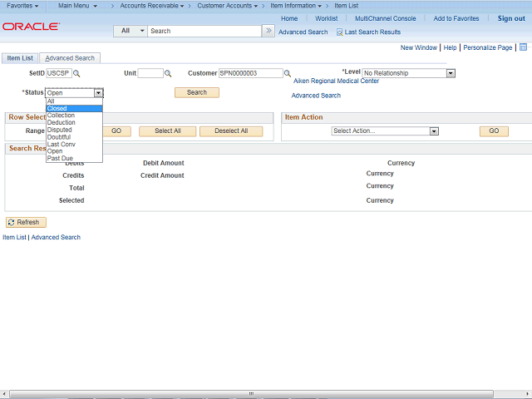Go to the Home link
The width and height of the screenshot is (532, 399).
coord(289,18)
